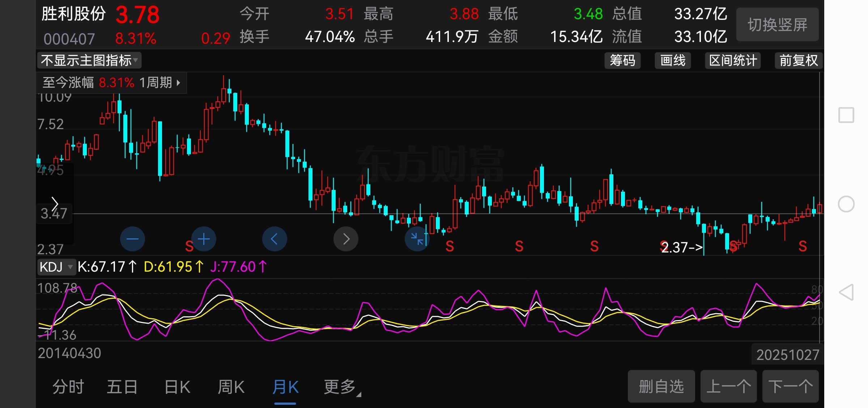This screenshot has height=408, width=868.
Task: Zoom in chart with plus icon
Action: pos(204,239)
